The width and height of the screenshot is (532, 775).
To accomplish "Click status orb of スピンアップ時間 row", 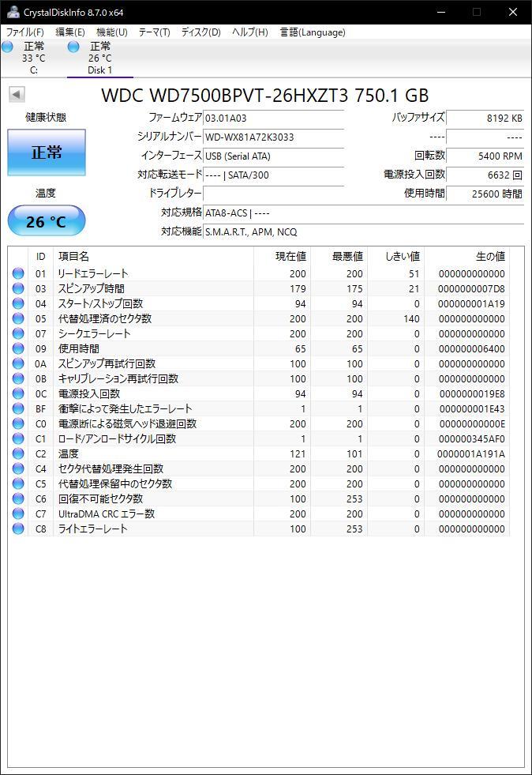I will tap(18, 288).
